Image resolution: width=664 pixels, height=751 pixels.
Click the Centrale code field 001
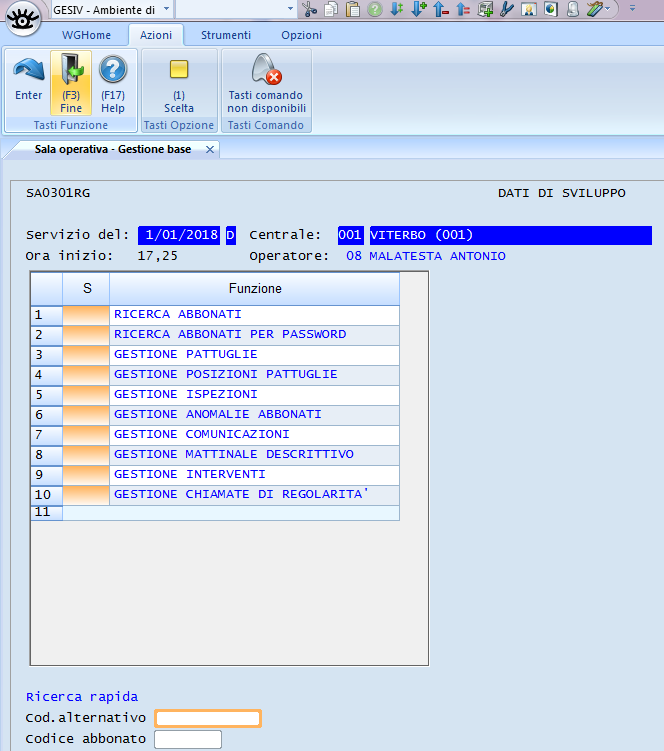[x=350, y=235]
